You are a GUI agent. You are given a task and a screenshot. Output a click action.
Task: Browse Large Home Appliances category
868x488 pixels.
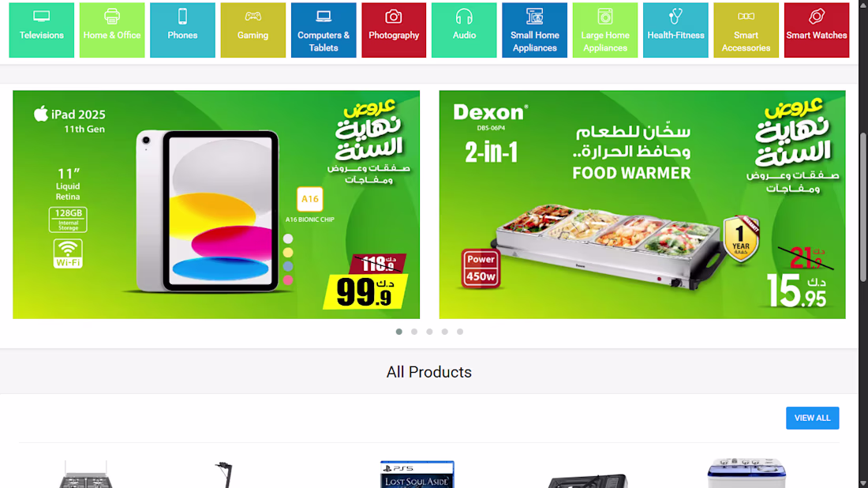(x=605, y=30)
